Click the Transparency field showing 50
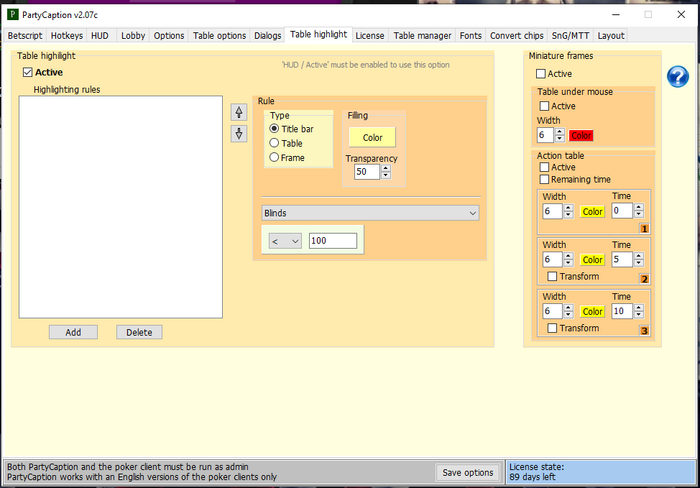 [367, 172]
